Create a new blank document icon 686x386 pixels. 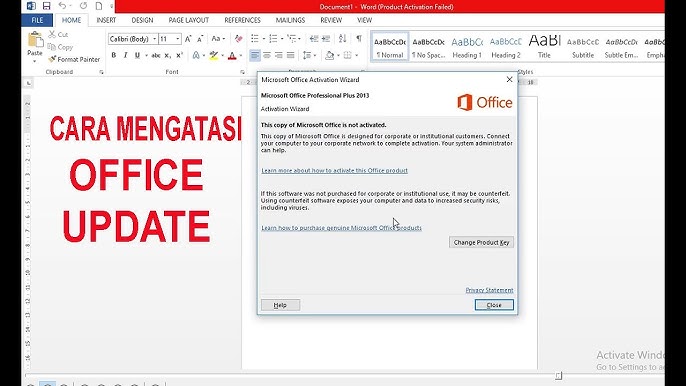99,6
